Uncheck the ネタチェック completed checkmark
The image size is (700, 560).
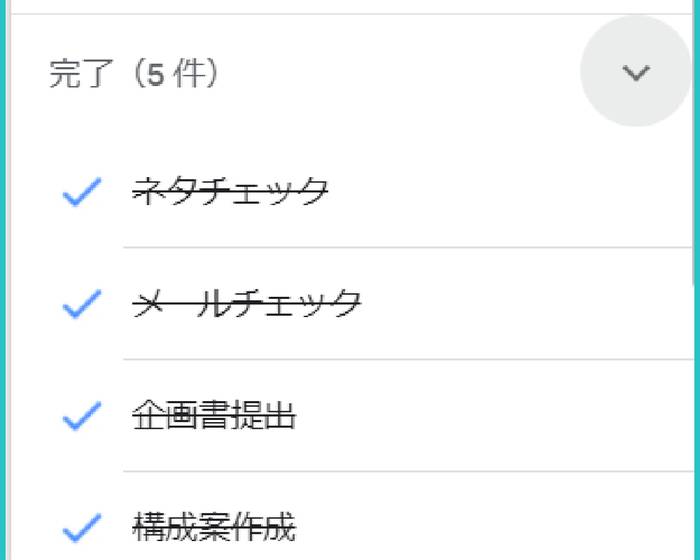[x=82, y=192]
